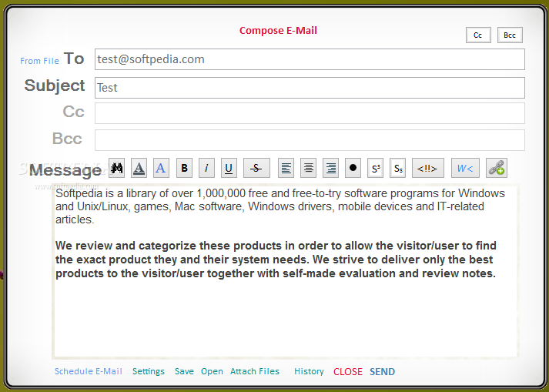Center align message text
This screenshot has height=392, width=549.
point(309,168)
